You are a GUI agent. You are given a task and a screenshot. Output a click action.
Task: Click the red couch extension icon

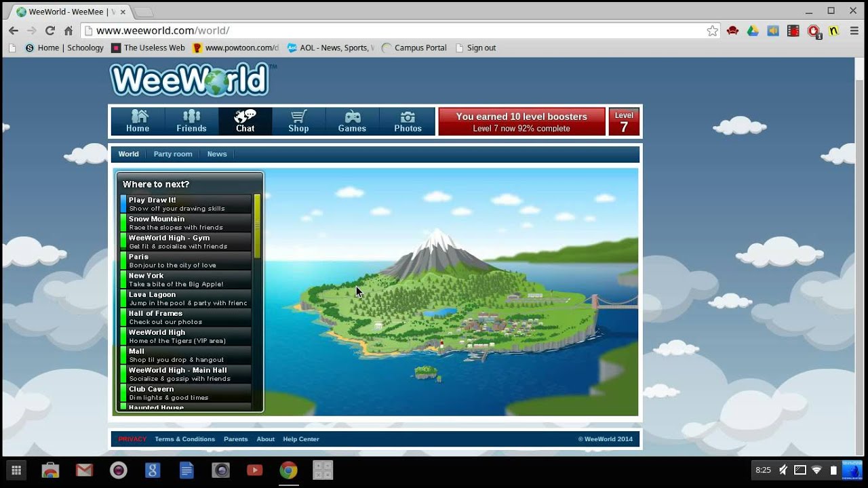(732, 30)
